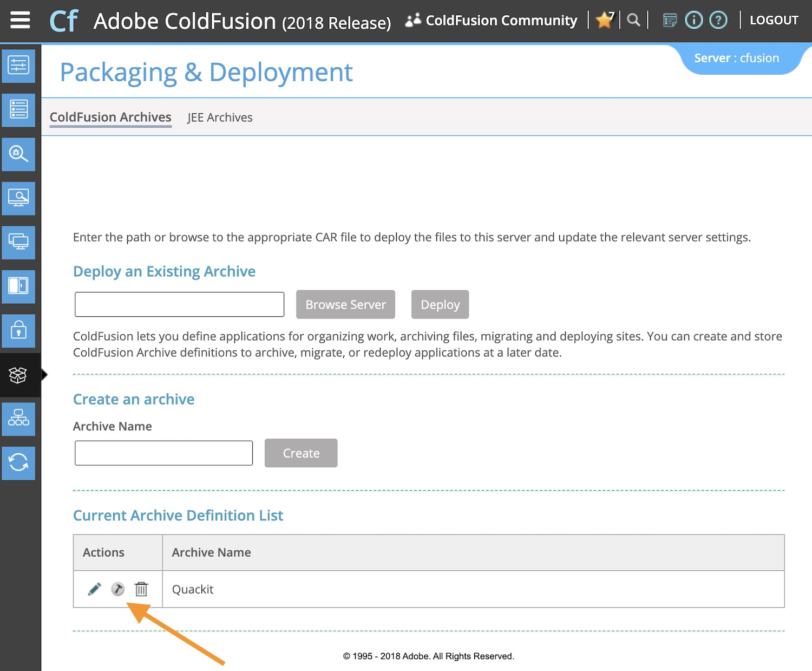The image size is (812, 671).
Task: Open the hamburger main menu
Action: (20, 21)
